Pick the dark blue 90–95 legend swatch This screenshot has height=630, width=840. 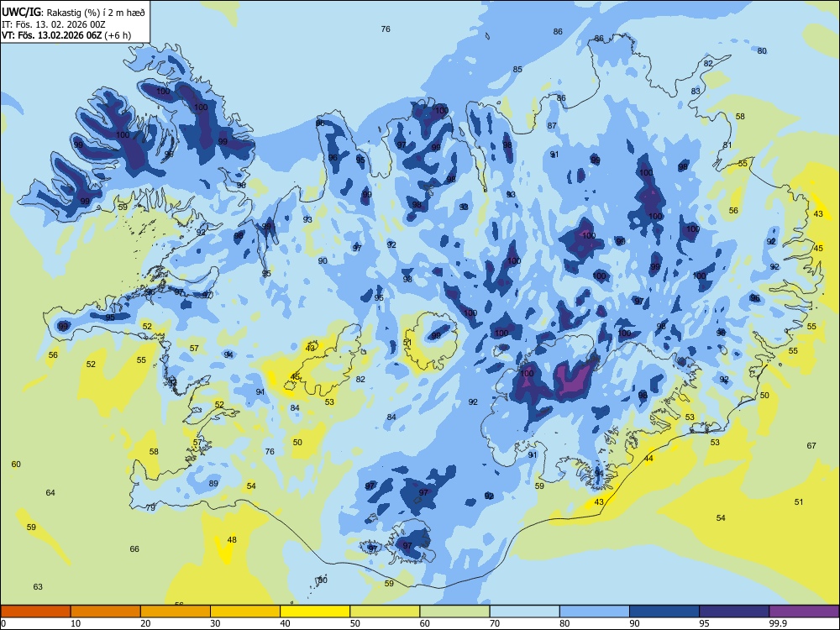click(664, 612)
